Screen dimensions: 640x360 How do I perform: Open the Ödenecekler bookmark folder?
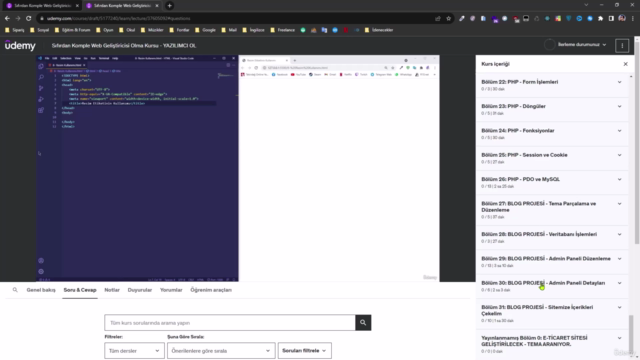pos(379,30)
